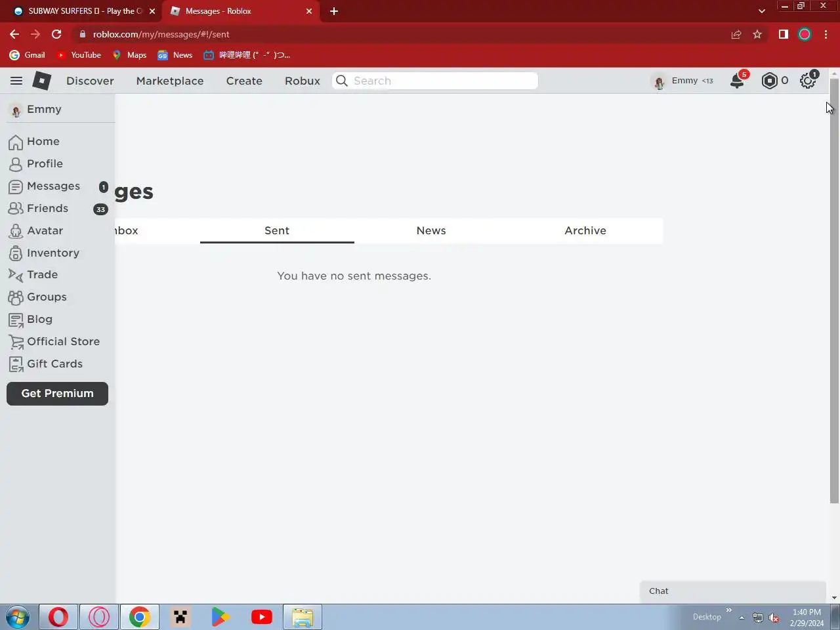Open the Windows Start button
This screenshot has height=630, width=840.
click(x=18, y=618)
